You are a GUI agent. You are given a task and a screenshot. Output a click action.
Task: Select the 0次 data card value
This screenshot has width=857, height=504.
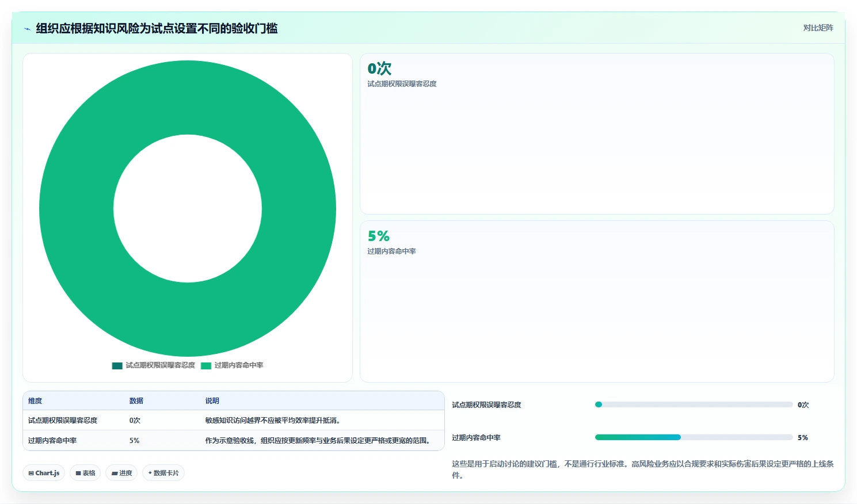coord(379,68)
